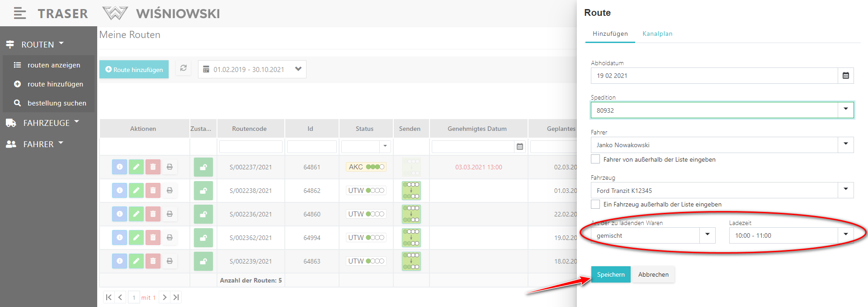This screenshot has width=868, height=307.
Task: Select 'bestellung suchen' in the sidebar
Action: [57, 103]
